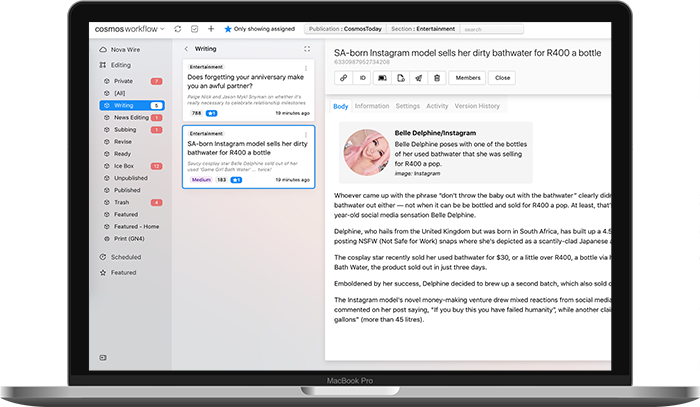Click the expand fullscreen icon in Writing panel
The height and width of the screenshot is (407, 700).
[x=307, y=49]
